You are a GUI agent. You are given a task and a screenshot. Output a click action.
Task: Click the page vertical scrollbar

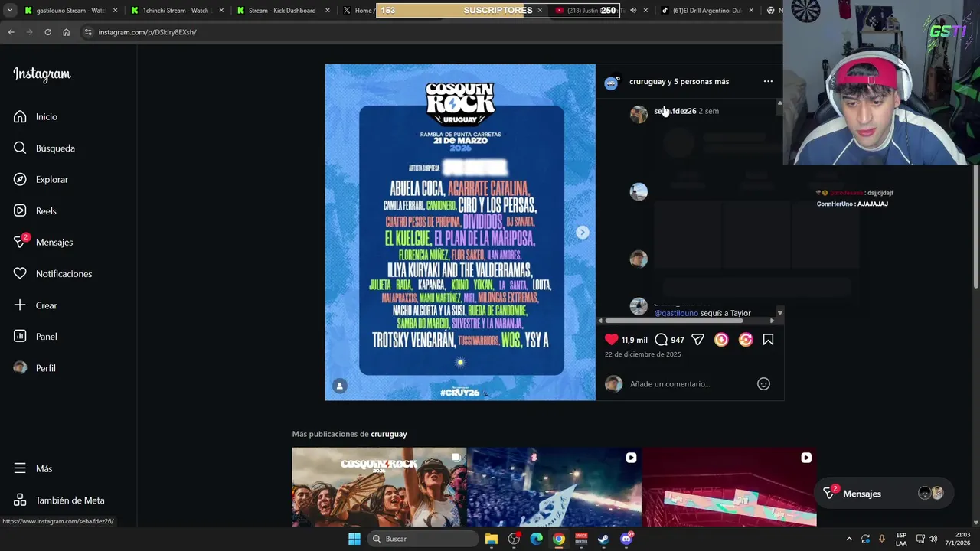[976, 227]
